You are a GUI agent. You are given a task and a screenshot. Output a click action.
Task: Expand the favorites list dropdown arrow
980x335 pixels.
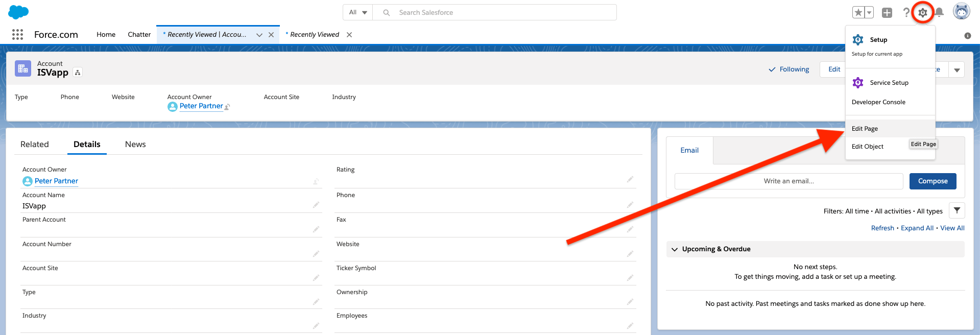pyautogui.click(x=869, y=13)
